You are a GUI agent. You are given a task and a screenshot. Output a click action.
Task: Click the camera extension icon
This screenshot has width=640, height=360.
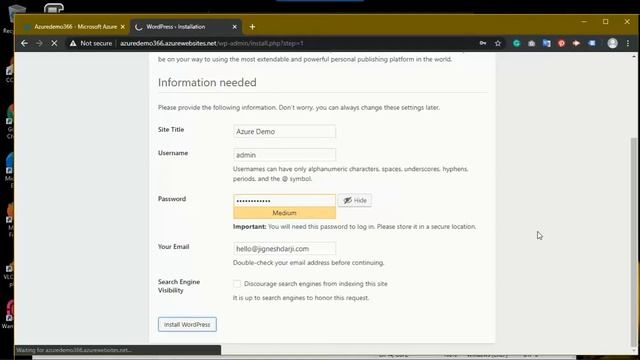coord(531,43)
